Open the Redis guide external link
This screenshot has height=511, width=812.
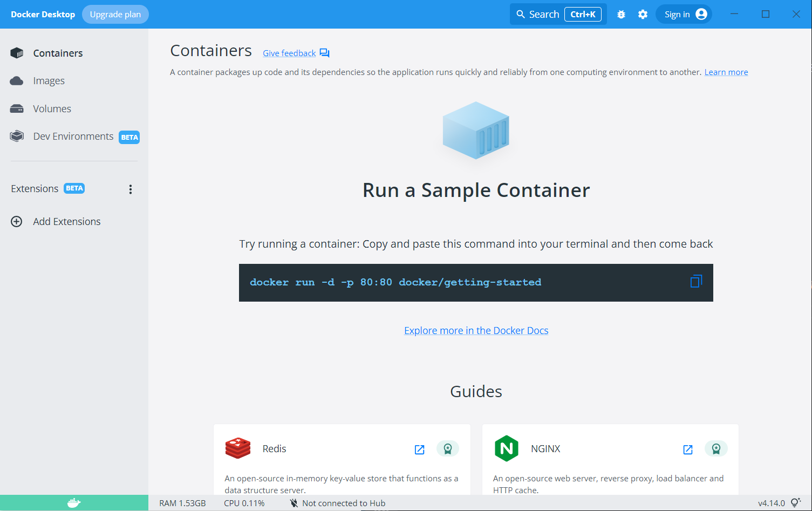[x=419, y=449]
